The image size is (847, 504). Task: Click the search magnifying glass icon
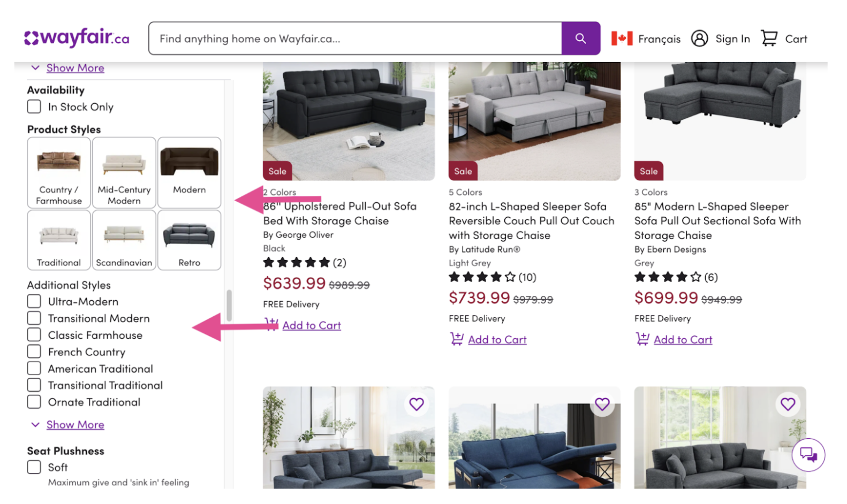[580, 38]
